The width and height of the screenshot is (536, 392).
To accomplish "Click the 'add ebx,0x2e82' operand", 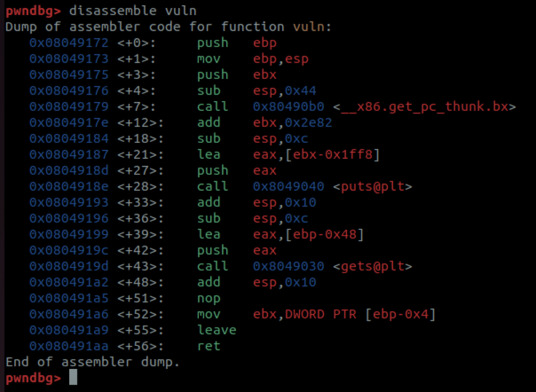I will 292,122.
